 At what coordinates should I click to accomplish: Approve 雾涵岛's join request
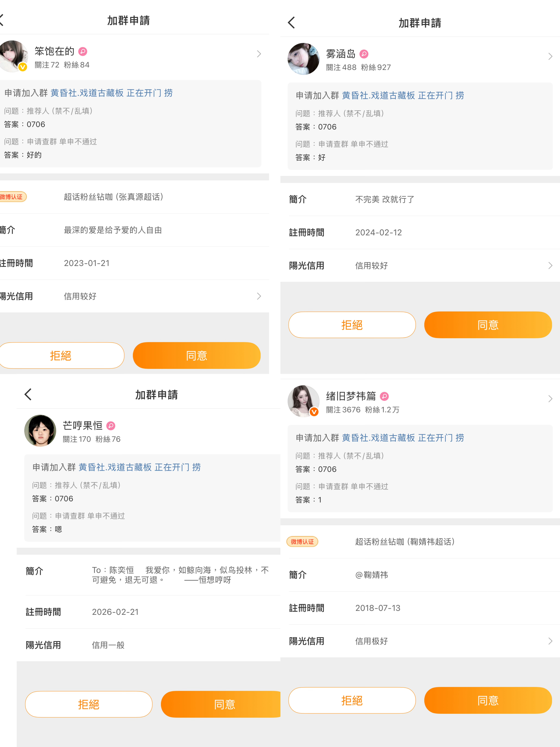pyautogui.click(x=488, y=325)
